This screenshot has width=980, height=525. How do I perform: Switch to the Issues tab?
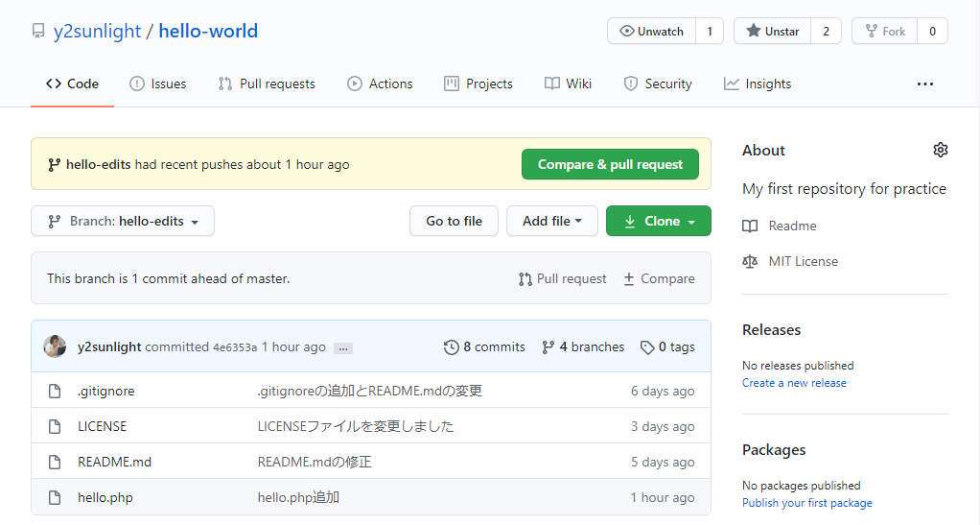(158, 84)
